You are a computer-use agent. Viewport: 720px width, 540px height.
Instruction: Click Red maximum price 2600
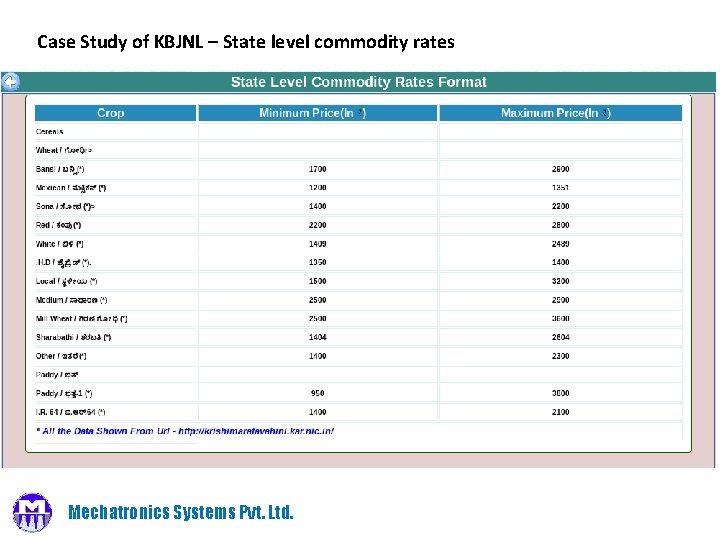[561, 225]
